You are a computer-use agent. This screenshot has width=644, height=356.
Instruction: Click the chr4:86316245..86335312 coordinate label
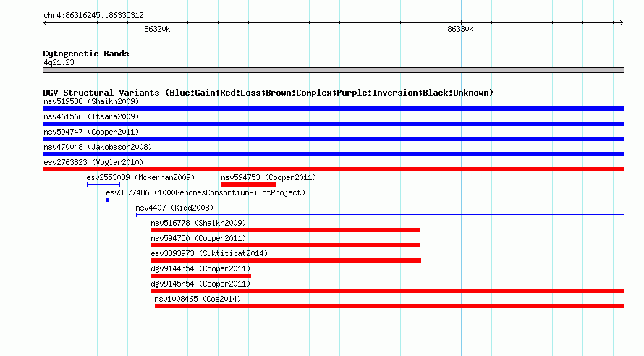click(93, 16)
